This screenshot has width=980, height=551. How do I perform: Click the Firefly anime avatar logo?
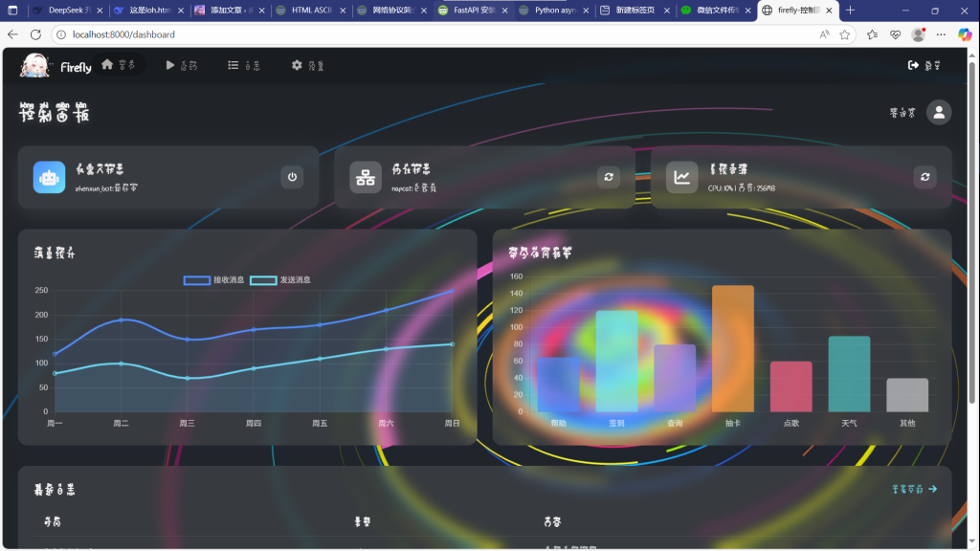[35, 65]
